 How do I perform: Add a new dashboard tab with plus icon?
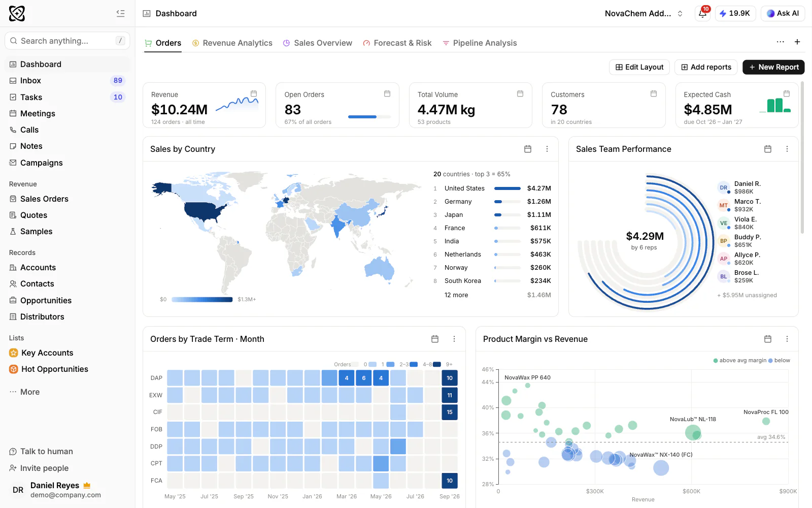[x=797, y=42]
